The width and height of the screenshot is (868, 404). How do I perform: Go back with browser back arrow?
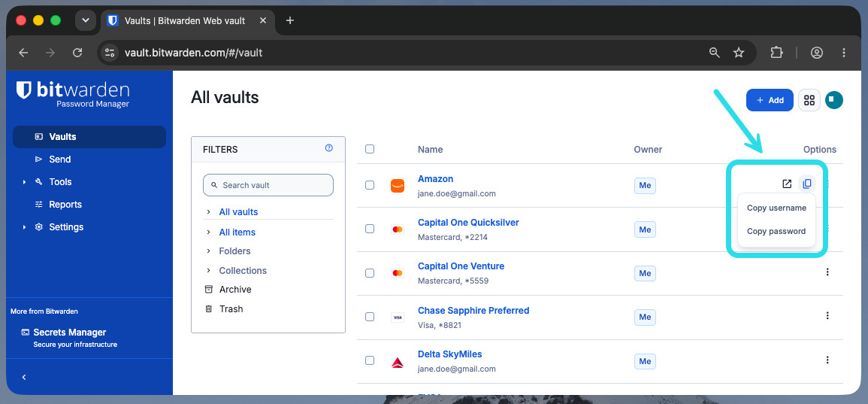coord(23,53)
